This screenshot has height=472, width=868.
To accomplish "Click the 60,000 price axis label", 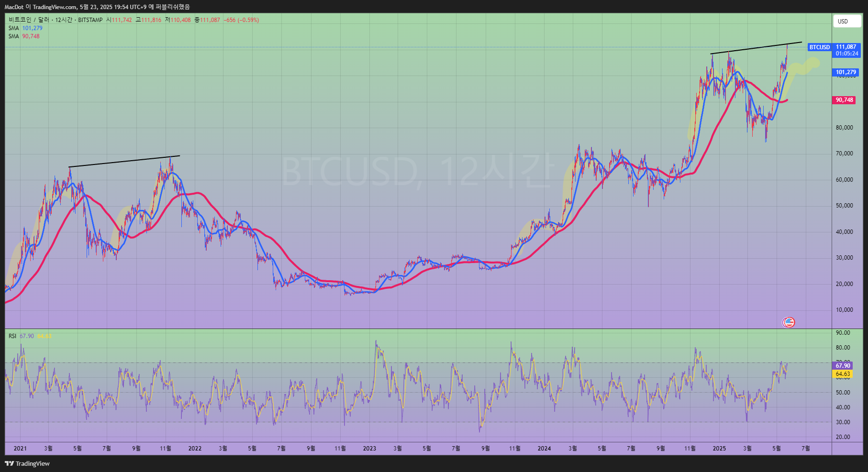I will (x=845, y=180).
